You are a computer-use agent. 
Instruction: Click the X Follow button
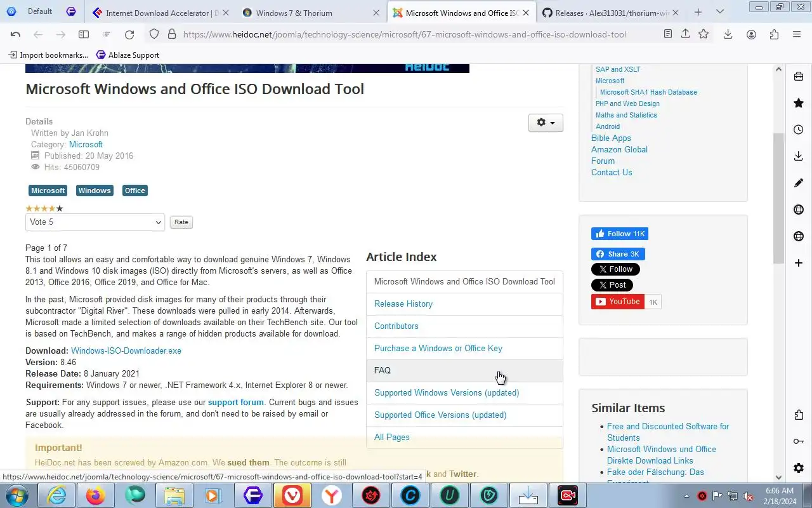point(615,269)
